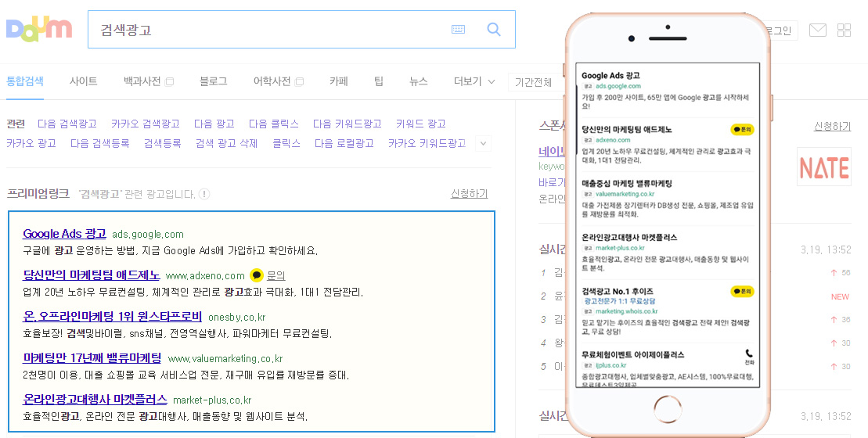Viewport: 868px width, 438px height.
Task: Open the Google Ads 광고 ad link
Action: click(x=64, y=233)
